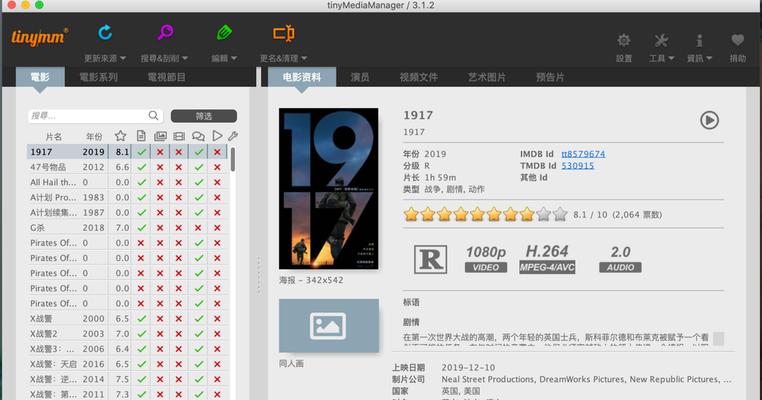This screenshot has height=400, width=762.
Task: Click the 年份 year column header
Action: tap(94, 137)
